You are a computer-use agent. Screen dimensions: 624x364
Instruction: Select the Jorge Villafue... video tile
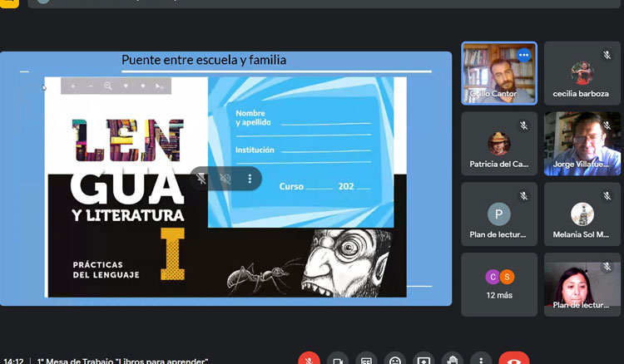582,144
